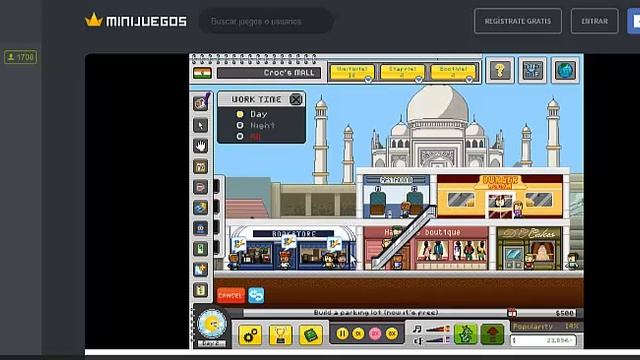Click the Bookstore shop
The image size is (640, 360).
293,249
